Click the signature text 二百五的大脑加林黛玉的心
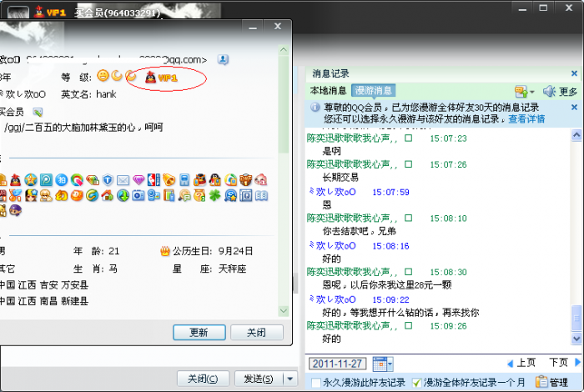 point(79,128)
